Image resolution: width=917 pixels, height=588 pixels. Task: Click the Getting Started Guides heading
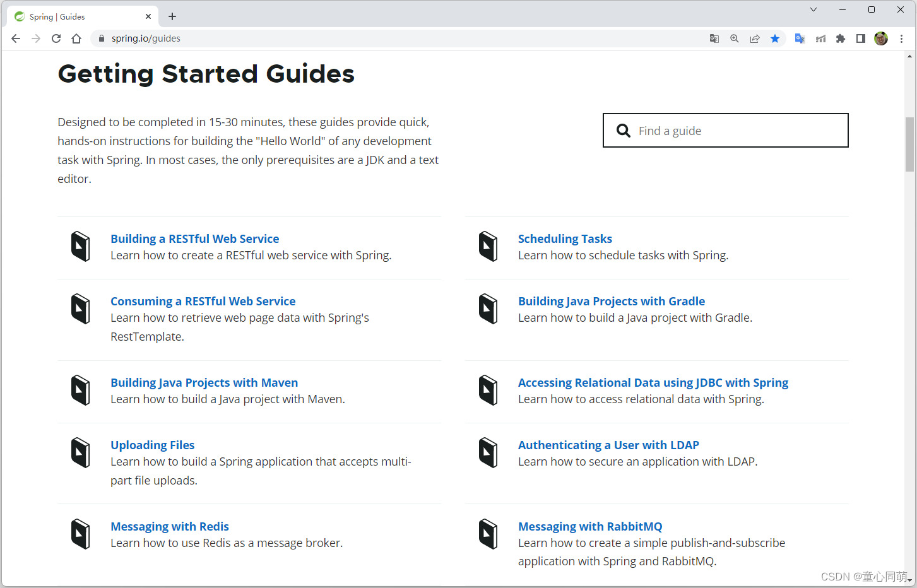206,74
